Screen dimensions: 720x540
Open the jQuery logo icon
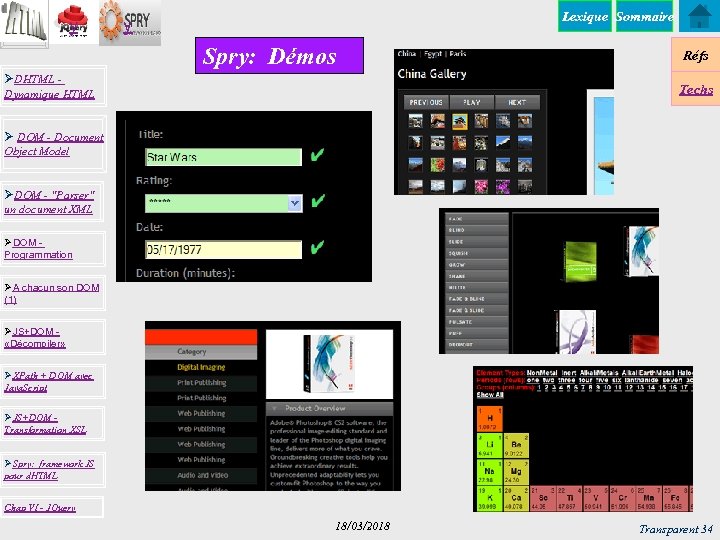coord(73,22)
